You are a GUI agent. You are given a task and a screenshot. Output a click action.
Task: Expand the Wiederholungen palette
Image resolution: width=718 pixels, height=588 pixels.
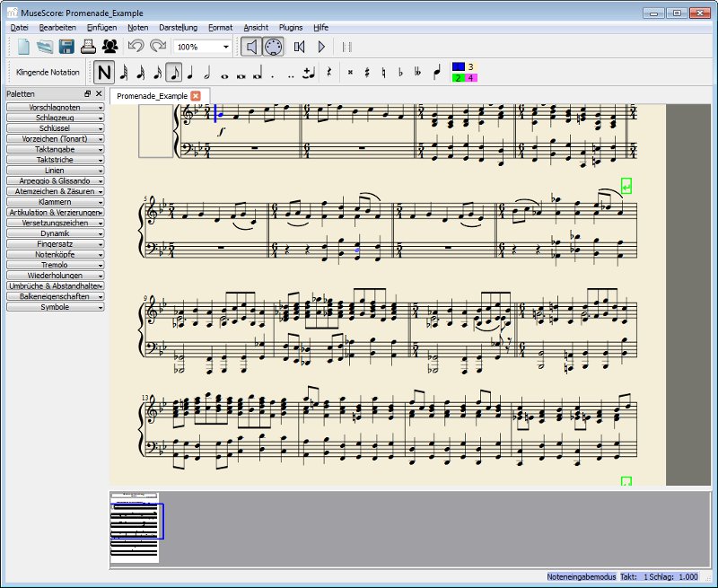pos(55,276)
